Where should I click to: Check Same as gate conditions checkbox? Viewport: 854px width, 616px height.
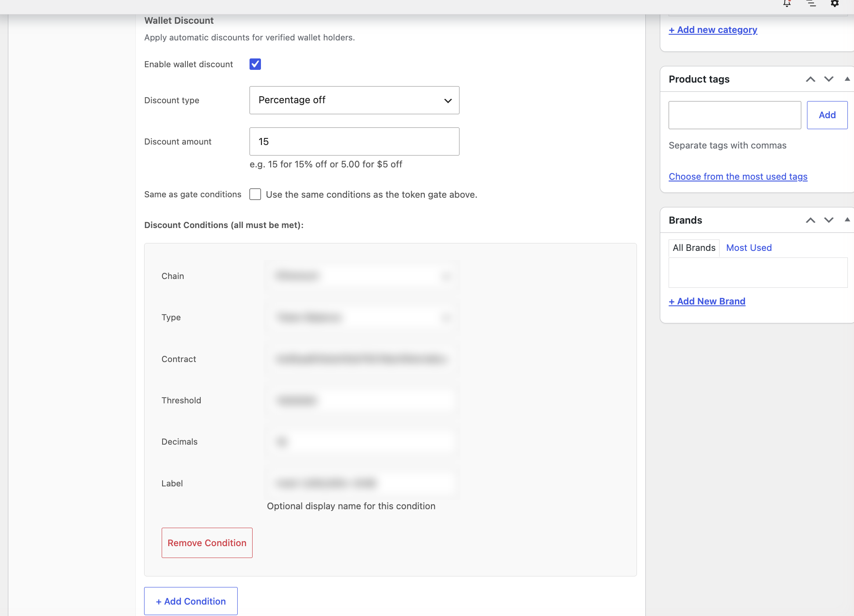(255, 194)
